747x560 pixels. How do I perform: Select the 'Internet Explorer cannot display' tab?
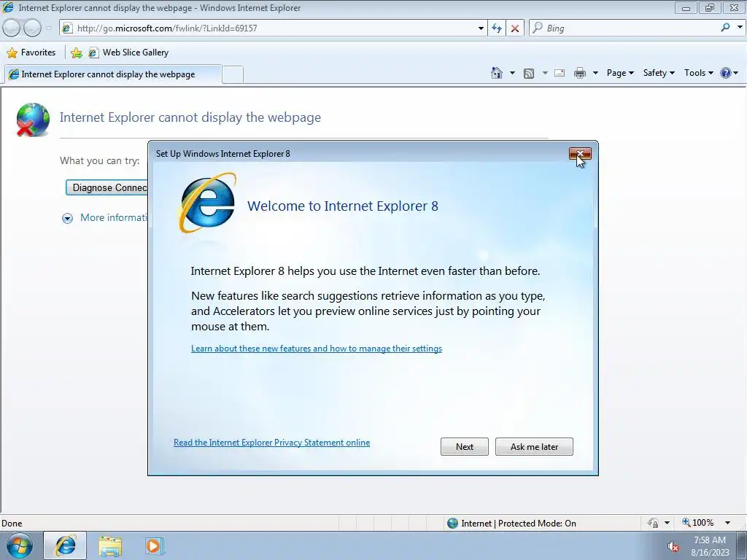[112, 74]
